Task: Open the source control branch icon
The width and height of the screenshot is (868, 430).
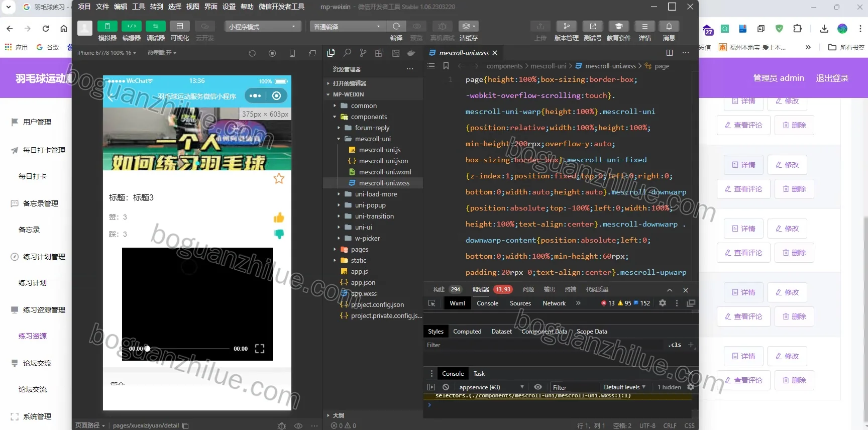Action: point(363,53)
